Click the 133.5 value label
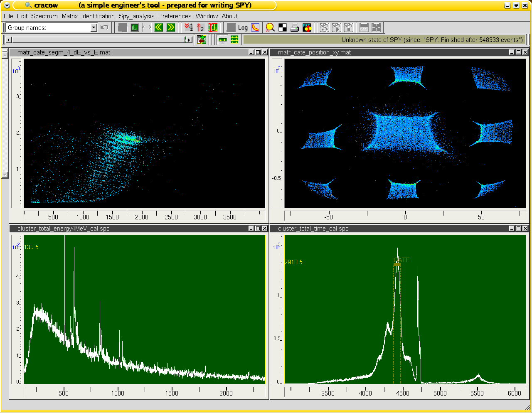 [x=32, y=247]
